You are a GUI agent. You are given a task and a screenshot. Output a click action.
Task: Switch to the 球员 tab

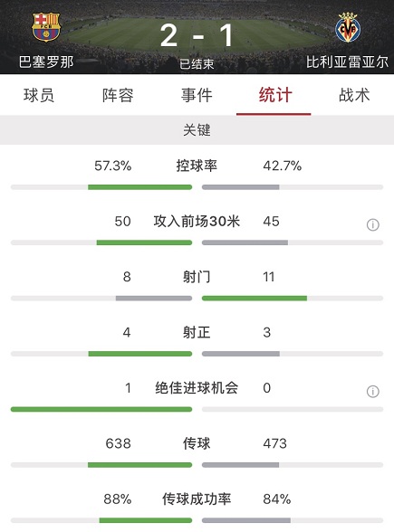[39, 95]
